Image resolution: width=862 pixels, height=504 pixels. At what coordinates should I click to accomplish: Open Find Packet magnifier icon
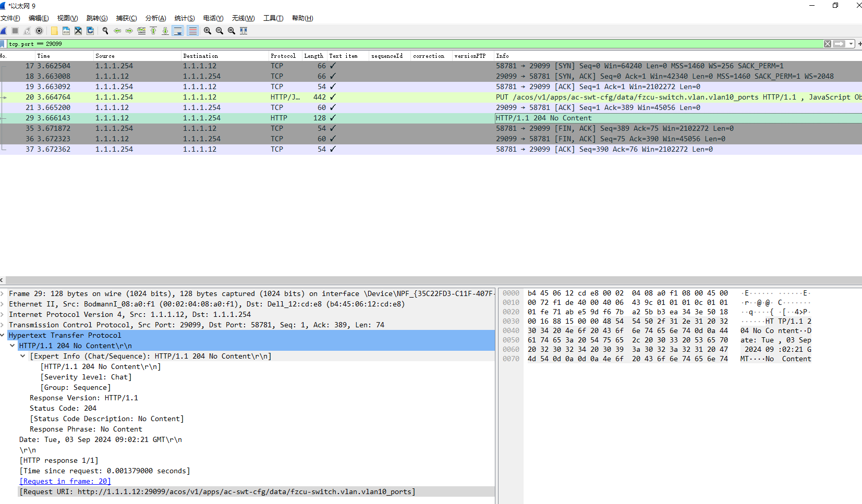click(105, 31)
